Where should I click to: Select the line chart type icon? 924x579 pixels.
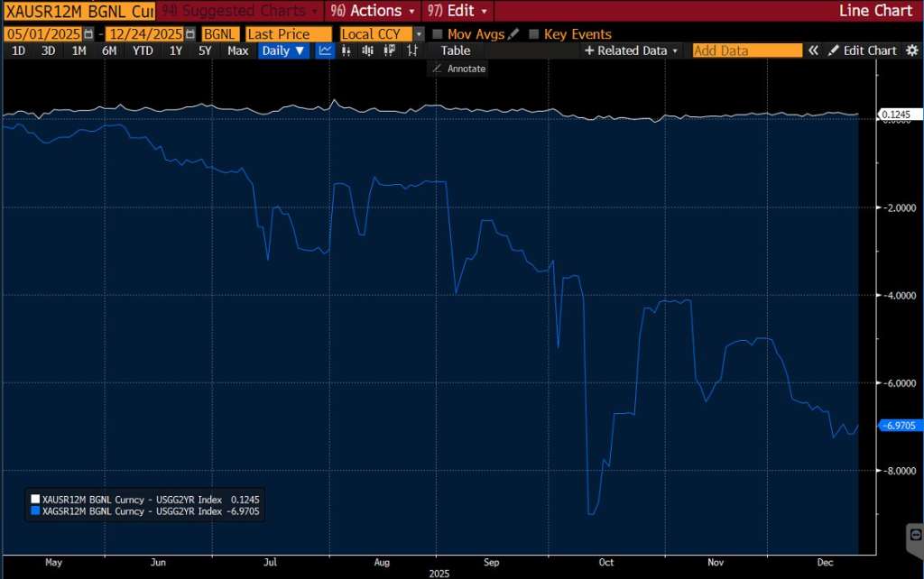point(325,51)
